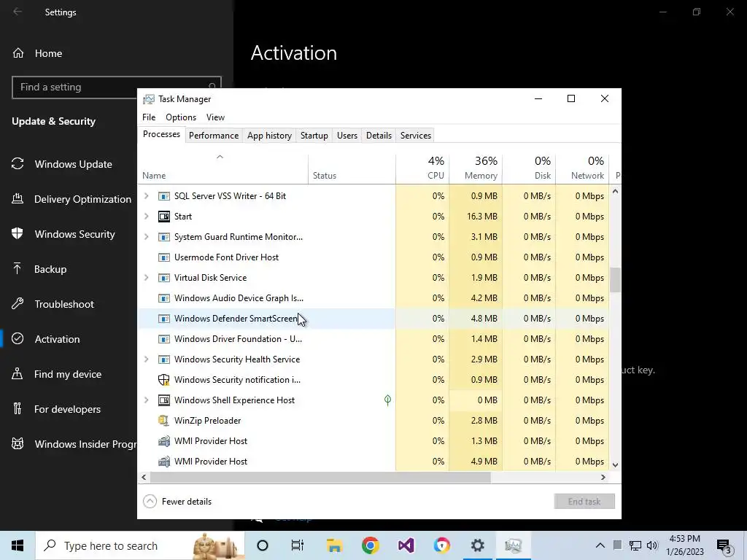747x560 pixels.
Task: Open the Windows Start menu button
Action: (18, 545)
